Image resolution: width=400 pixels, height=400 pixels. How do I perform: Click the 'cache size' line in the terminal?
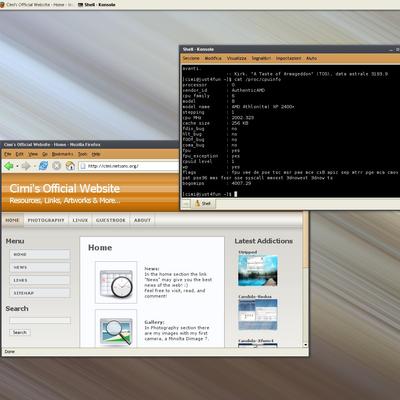(x=215, y=123)
